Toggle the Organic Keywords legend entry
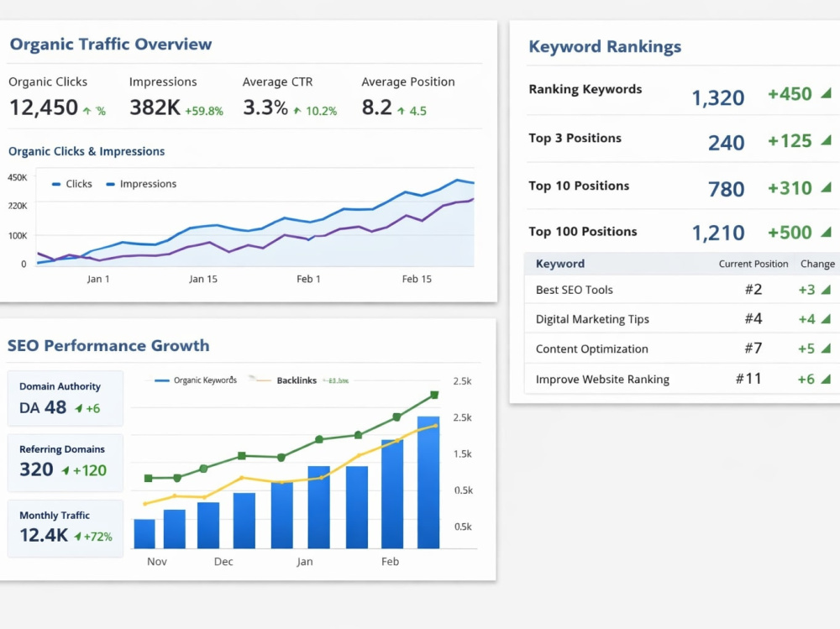Screen dimensions: 840x629 click(196, 380)
